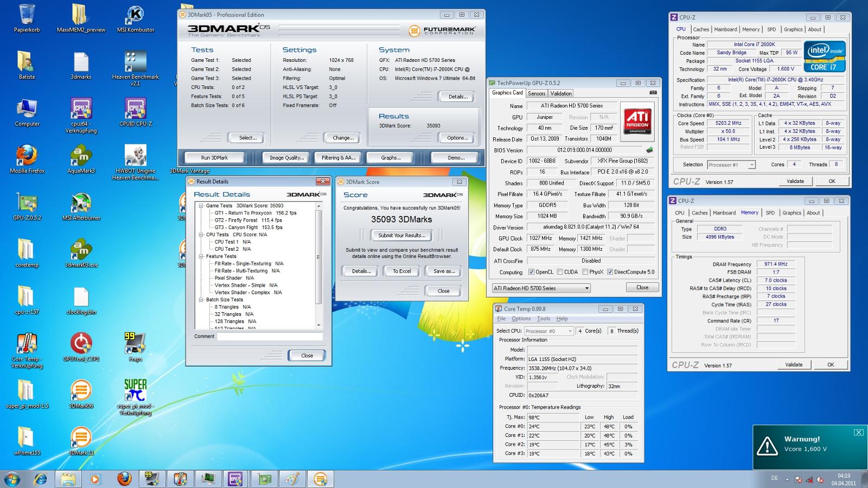Launch AquaMark3 desktop icon

click(81, 159)
